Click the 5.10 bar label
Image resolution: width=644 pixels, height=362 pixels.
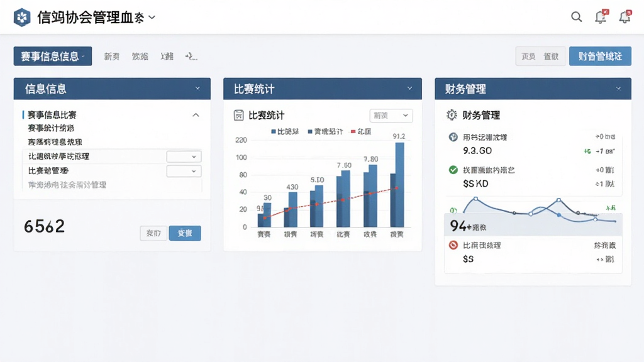[x=317, y=180]
